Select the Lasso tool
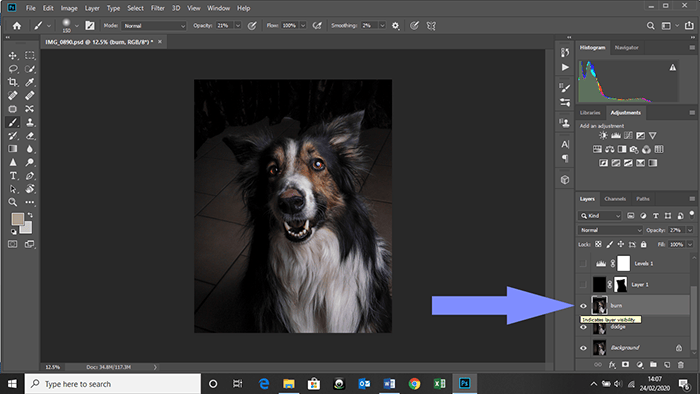 click(x=12, y=69)
